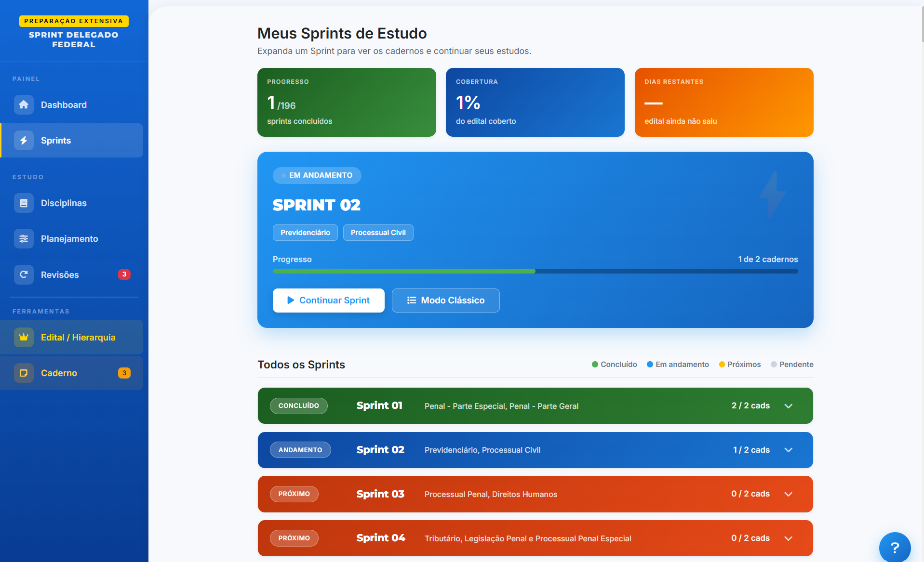Click the Em andamento legend item

[678, 365]
